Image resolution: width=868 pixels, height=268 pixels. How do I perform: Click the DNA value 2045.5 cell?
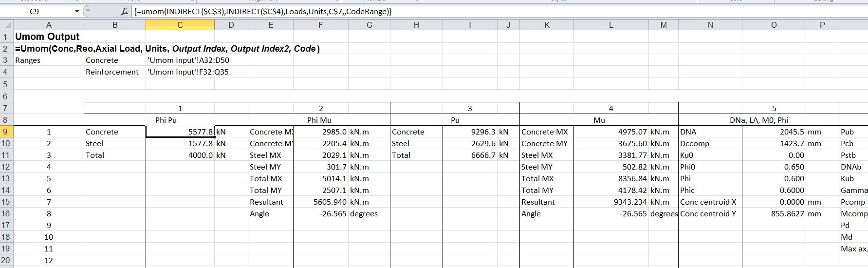[x=774, y=132]
